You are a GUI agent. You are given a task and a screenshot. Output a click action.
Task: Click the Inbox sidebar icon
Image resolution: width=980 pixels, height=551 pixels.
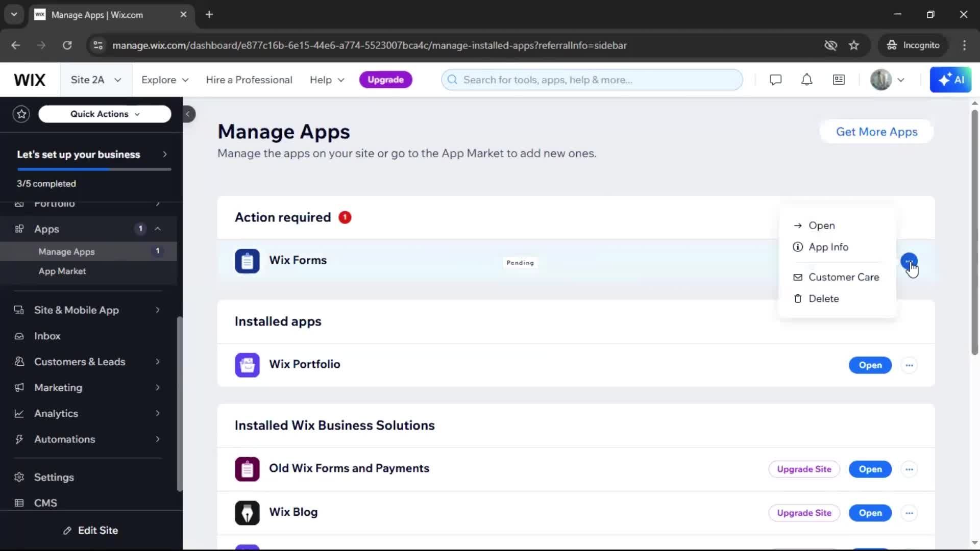pos(19,336)
